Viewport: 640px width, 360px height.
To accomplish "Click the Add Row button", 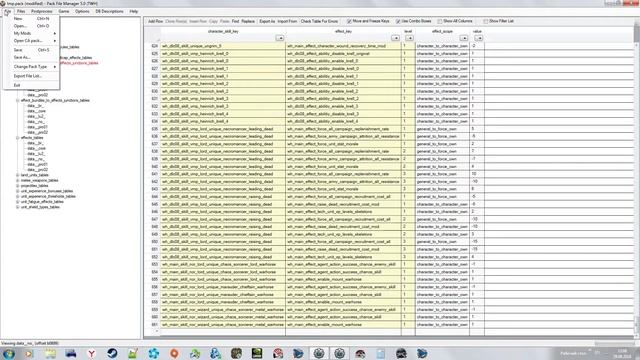I will pyautogui.click(x=155, y=21).
